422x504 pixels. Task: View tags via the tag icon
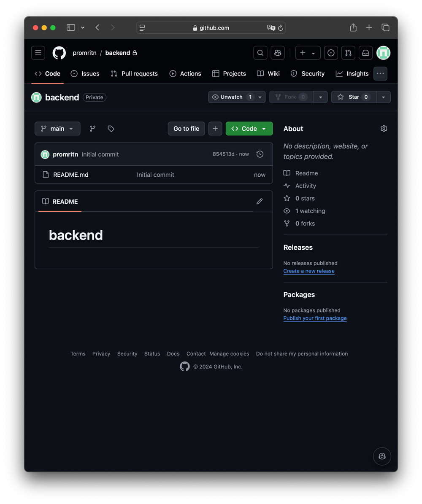(111, 129)
